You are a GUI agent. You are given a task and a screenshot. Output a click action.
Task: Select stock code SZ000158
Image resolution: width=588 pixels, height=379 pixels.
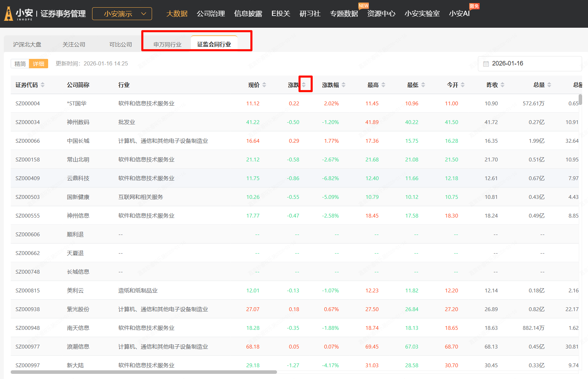tap(28, 159)
